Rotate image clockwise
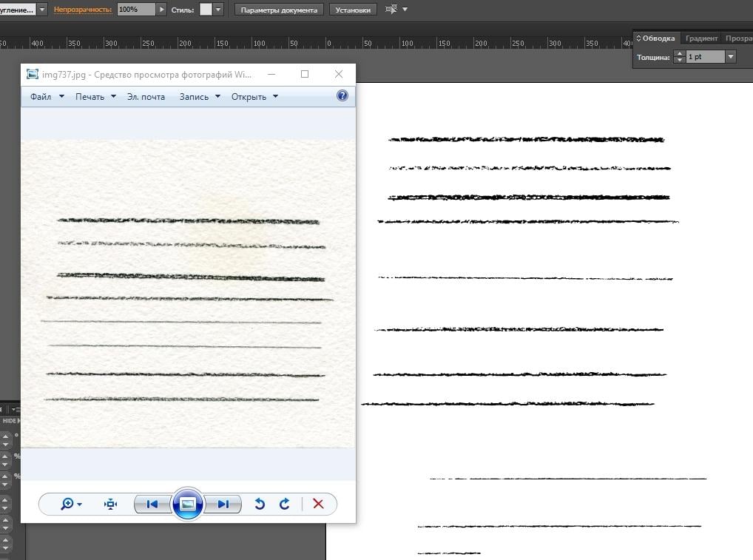Viewport: 753px width, 560px height. (x=284, y=504)
